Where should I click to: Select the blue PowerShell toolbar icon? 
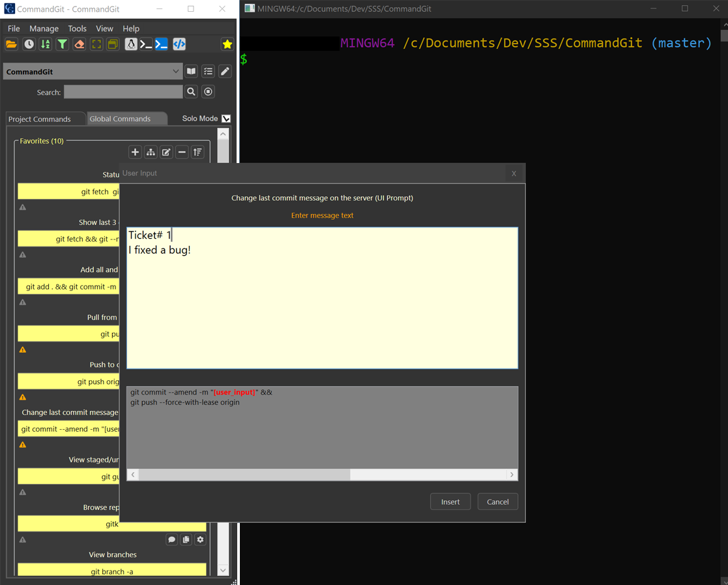(x=162, y=44)
